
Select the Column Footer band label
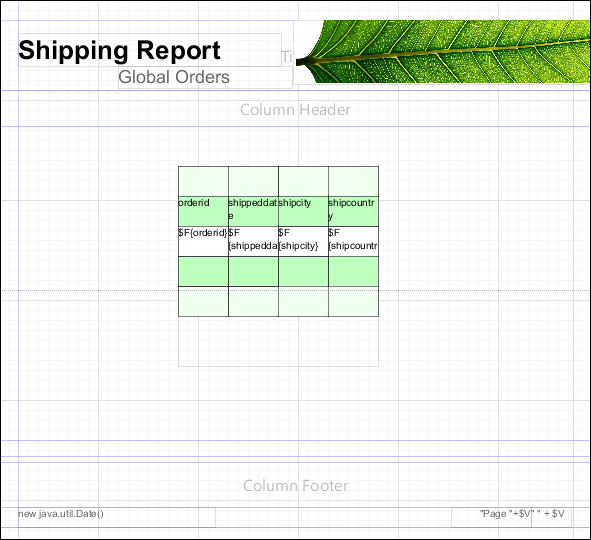point(296,486)
